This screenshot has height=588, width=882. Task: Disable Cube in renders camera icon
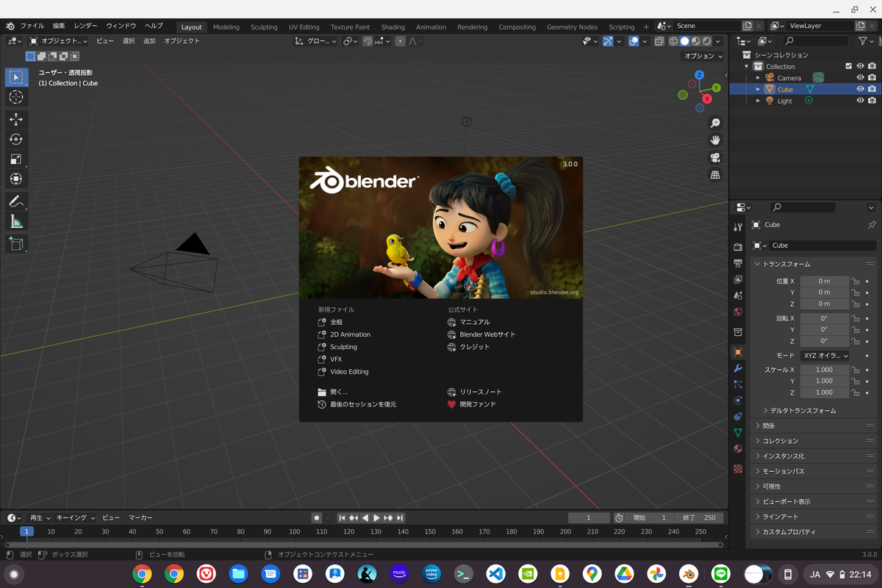(x=872, y=89)
